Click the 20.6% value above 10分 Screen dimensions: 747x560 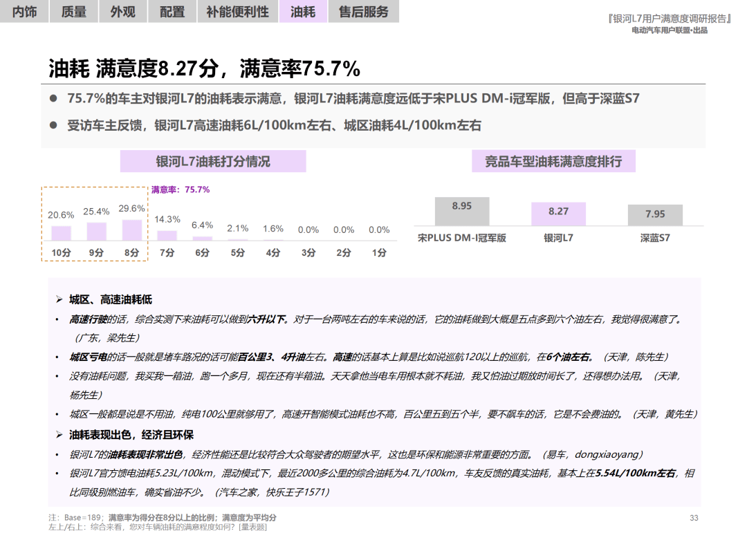[x=61, y=215]
